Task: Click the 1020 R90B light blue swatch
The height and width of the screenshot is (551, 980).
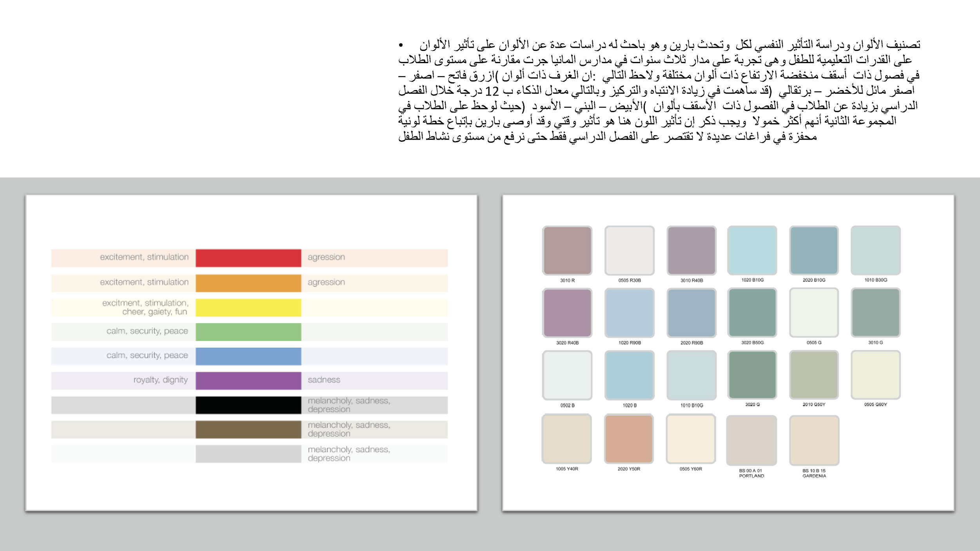Action: (x=629, y=312)
